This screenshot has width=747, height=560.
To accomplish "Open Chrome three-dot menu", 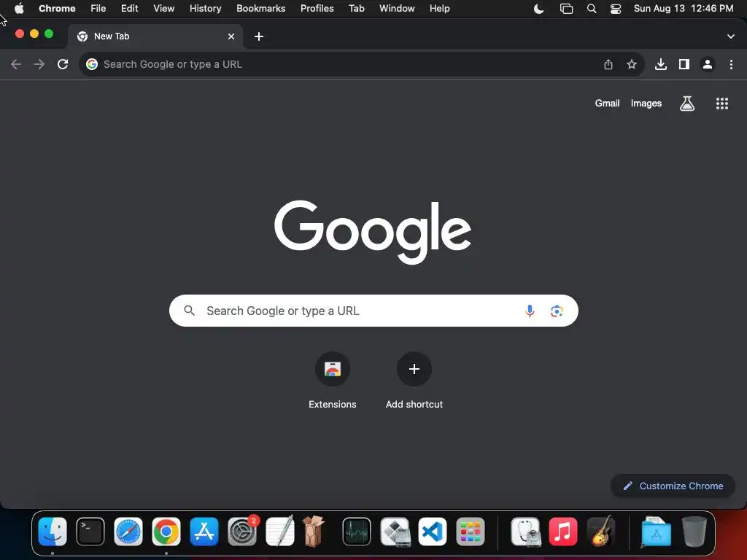I will 731,64.
